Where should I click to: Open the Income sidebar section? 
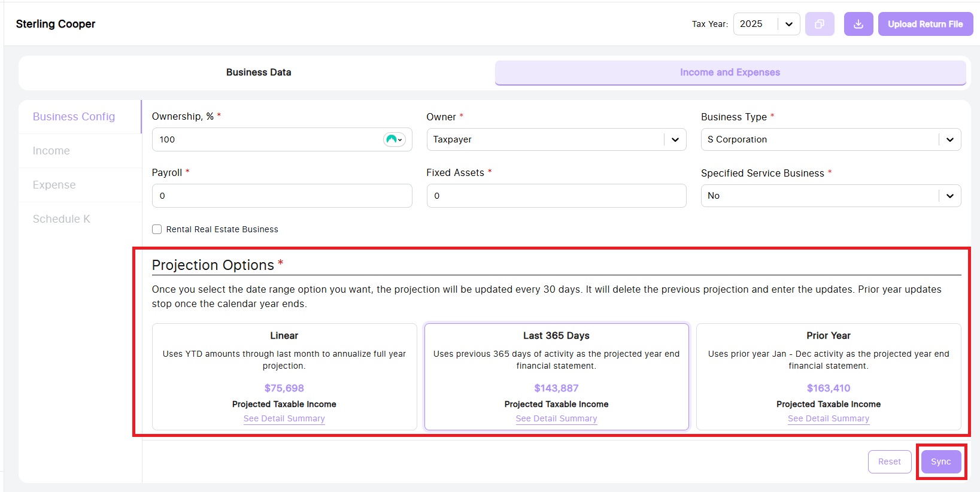(51, 151)
